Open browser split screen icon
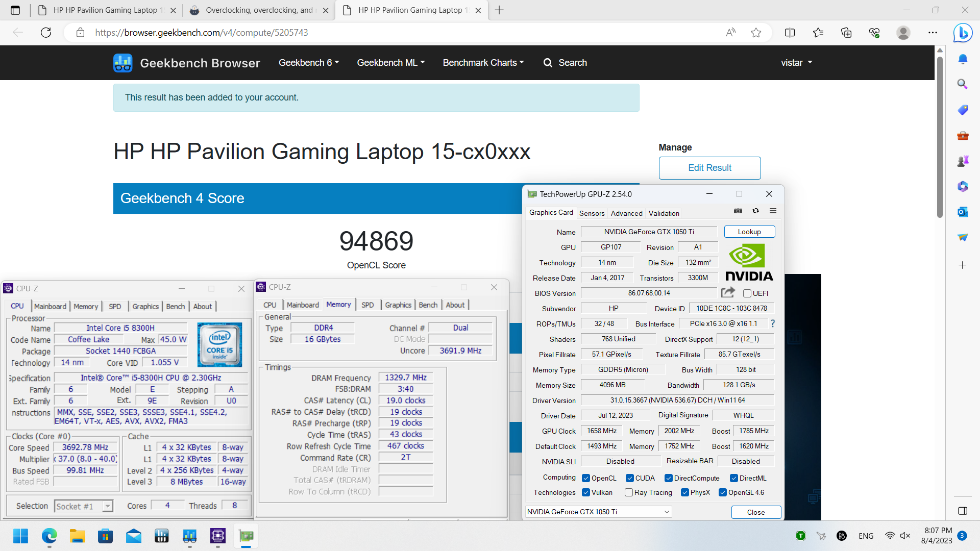Viewport: 980px width, 551px height. tap(790, 33)
